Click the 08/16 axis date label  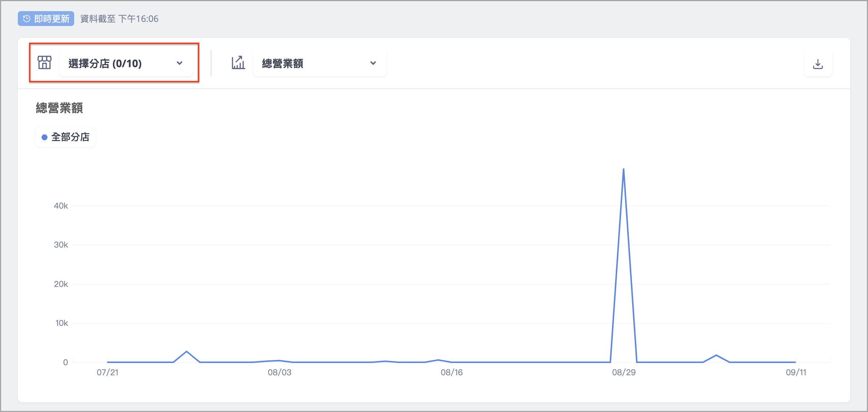tap(452, 372)
